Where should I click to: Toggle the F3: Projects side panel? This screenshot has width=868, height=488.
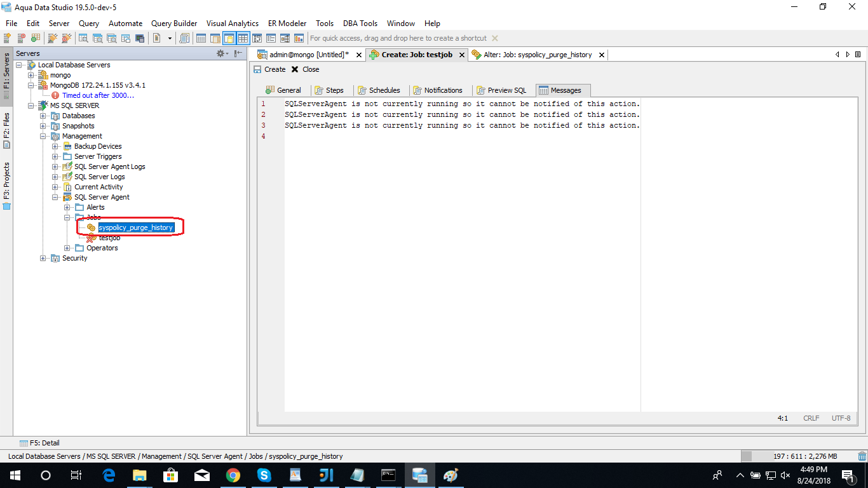[6, 186]
